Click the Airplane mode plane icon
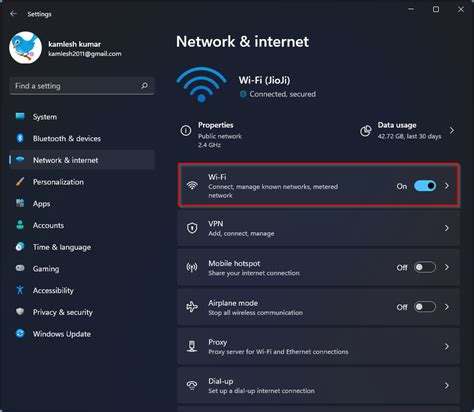 (192, 307)
